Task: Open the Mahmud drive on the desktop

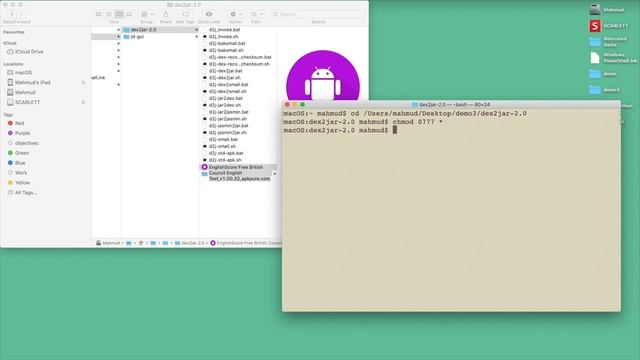Action: (607, 10)
